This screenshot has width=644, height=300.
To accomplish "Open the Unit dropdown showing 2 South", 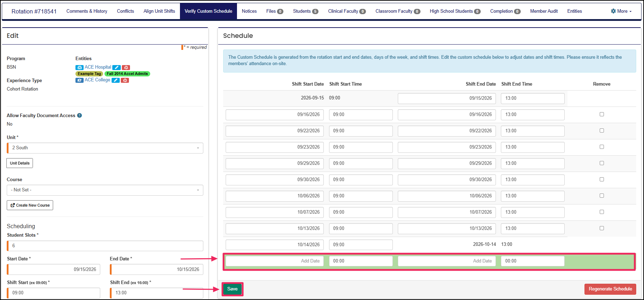I will [x=105, y=148].
